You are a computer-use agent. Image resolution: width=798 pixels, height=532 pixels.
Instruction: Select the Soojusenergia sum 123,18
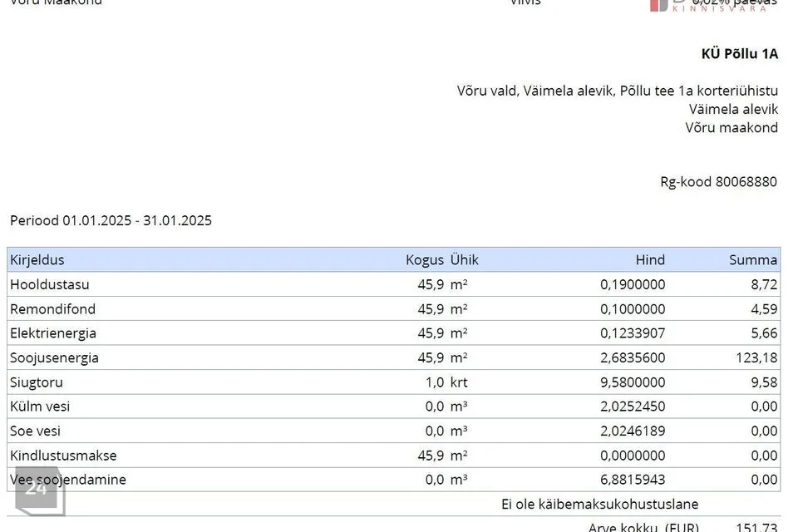(756, 358)
